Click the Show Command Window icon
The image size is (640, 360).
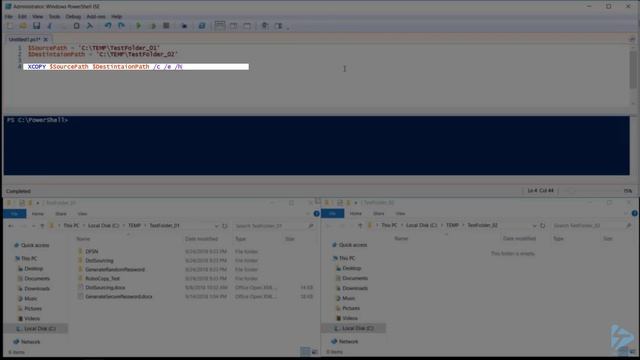265,26
